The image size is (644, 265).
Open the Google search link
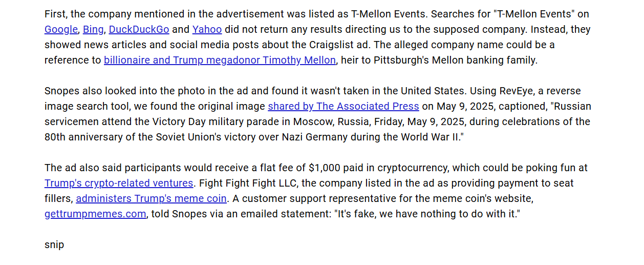coord(61,30)
